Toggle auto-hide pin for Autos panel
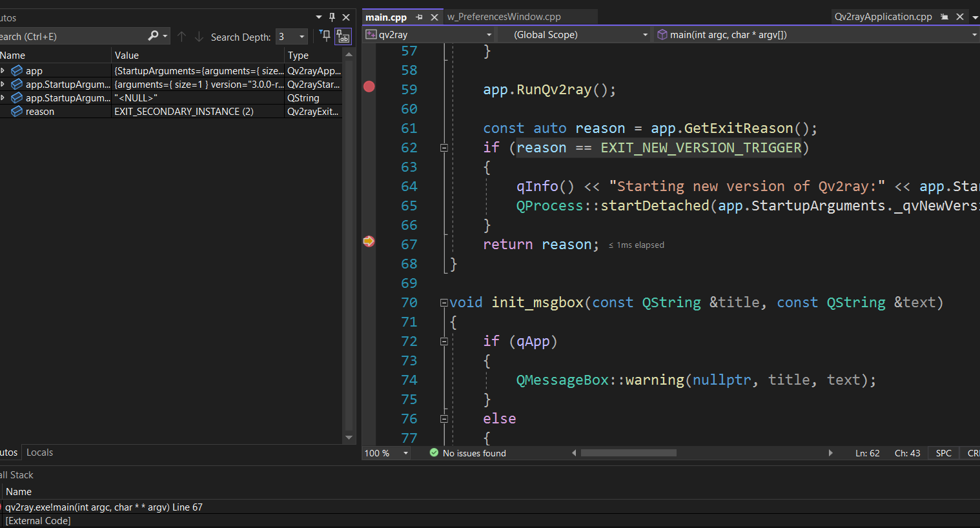 (x=332, y=17)
